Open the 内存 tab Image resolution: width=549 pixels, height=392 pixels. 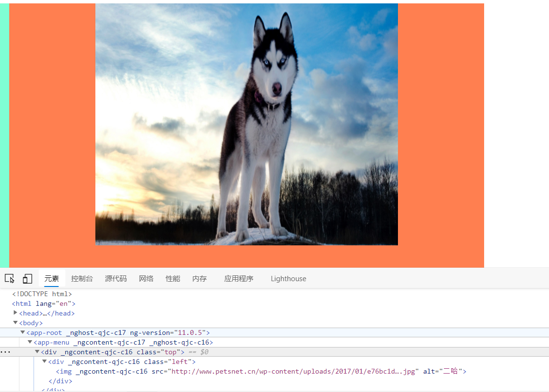(199, 279)
